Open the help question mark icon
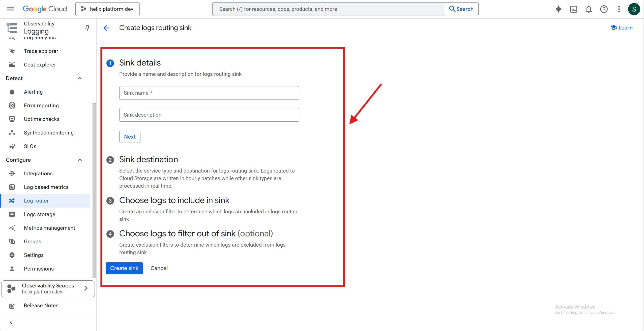Image resolution: width=644 pixels, height=331 pixels. (604, 9)
